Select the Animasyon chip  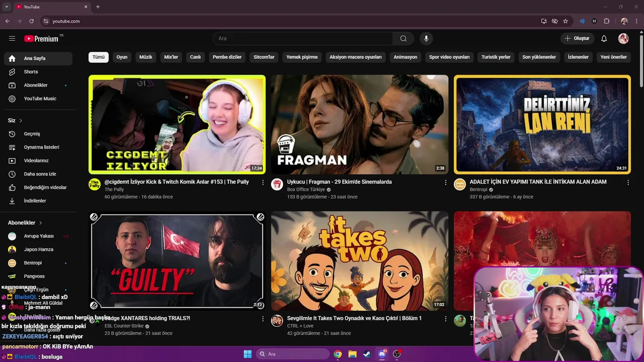pos(405,57)
